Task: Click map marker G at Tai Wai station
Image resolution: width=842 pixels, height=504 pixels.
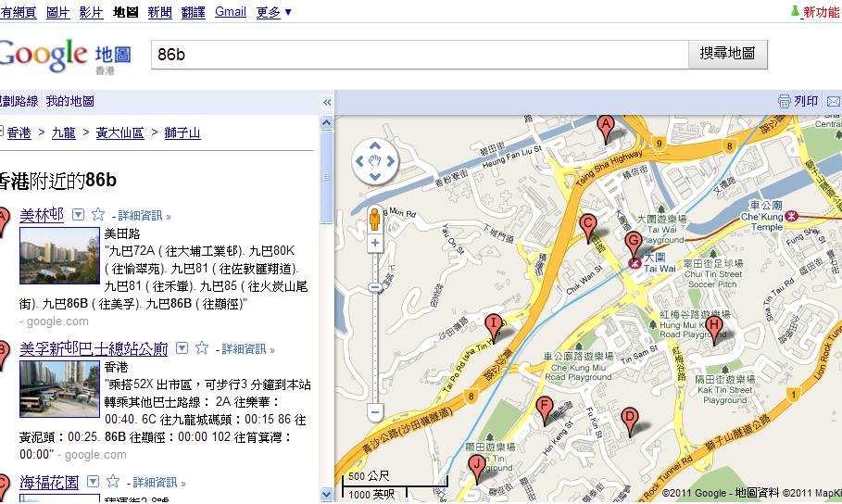Action: (x=634, y=245)
